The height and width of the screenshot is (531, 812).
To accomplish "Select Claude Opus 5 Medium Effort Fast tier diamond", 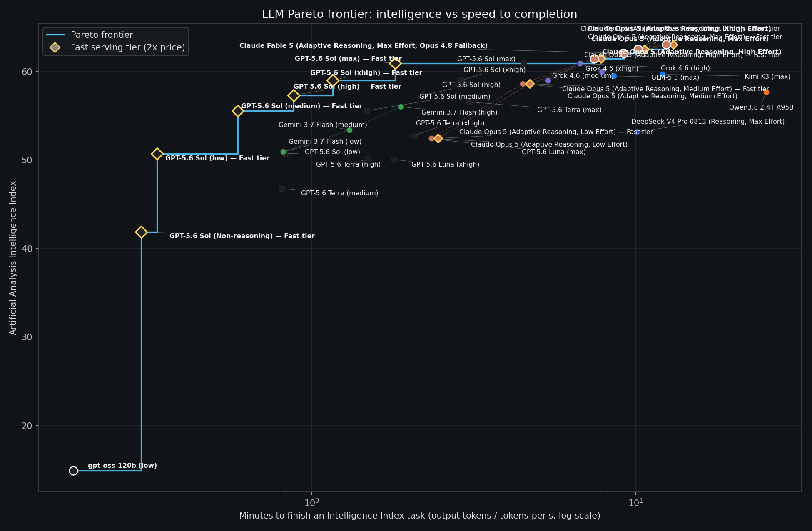I will pos(530,84).
